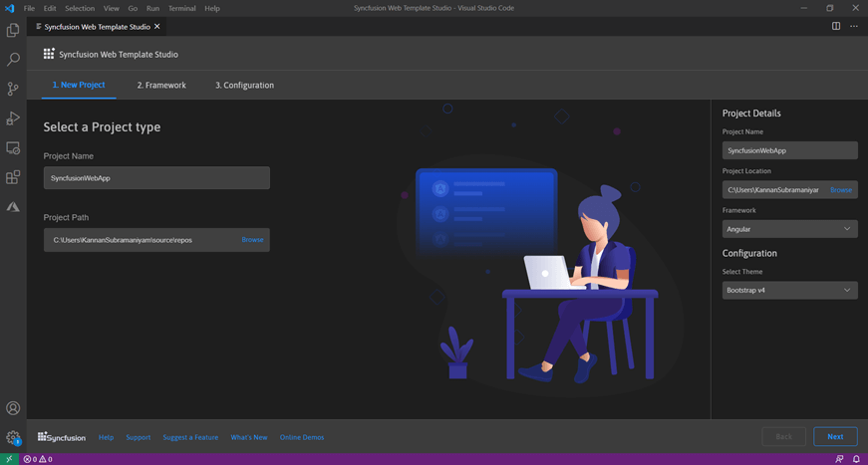Split the editor to the right
The height and width of the screenshot is (465, 868).
836,26
